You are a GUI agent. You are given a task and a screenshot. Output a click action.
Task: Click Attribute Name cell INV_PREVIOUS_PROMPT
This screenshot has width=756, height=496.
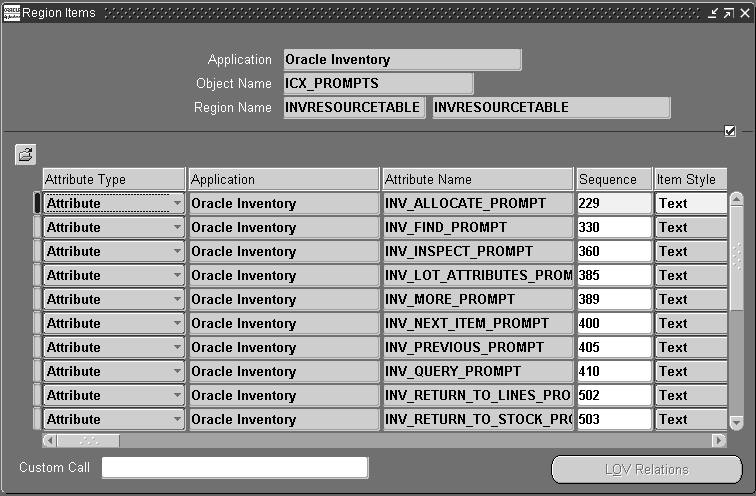[478, 347]
